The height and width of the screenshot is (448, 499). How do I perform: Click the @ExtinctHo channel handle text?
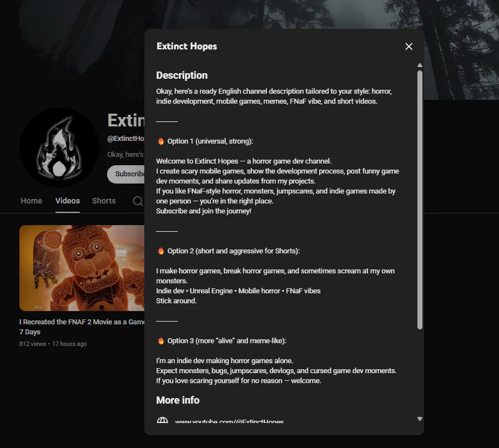click(x=125, y=138)
